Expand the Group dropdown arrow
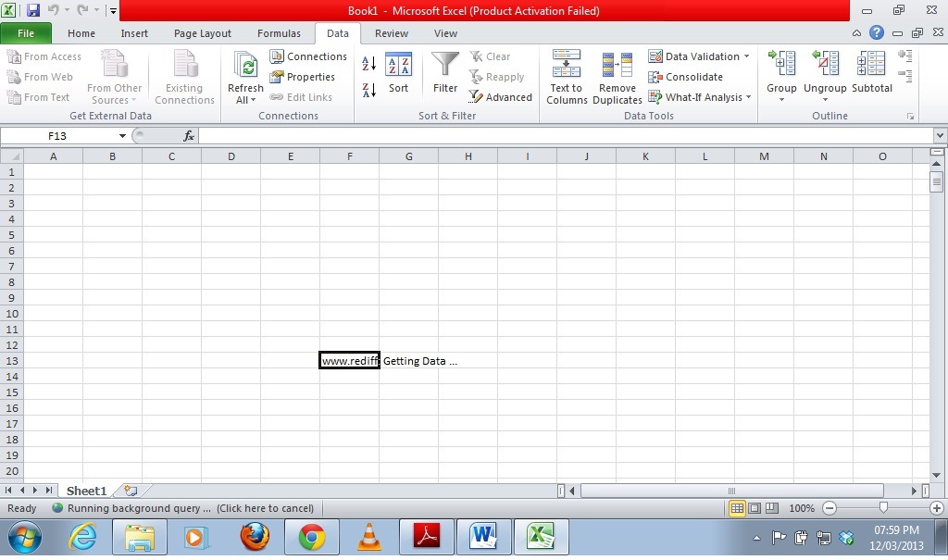This screenshot has height=560, width=948. coord(781,100)
